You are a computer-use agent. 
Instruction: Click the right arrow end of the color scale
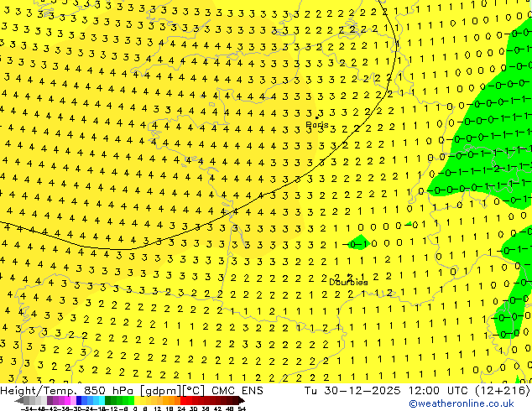point(242,400)
